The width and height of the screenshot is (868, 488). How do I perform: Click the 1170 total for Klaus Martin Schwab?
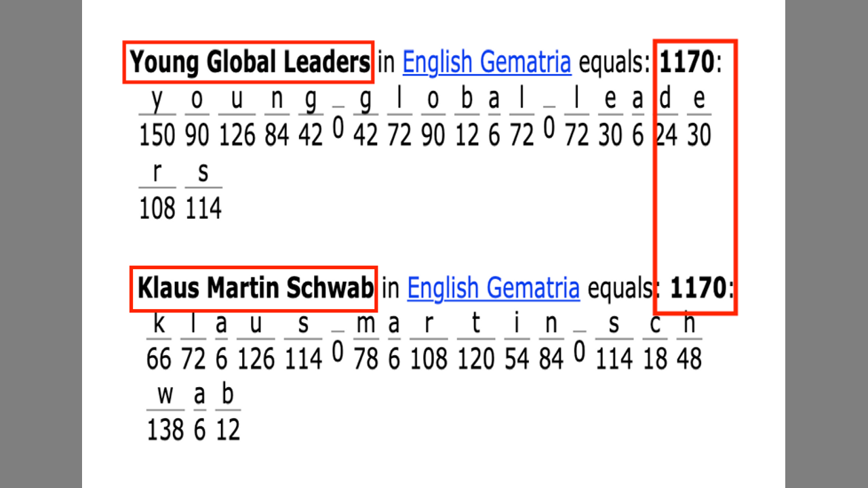pos(698,288)
